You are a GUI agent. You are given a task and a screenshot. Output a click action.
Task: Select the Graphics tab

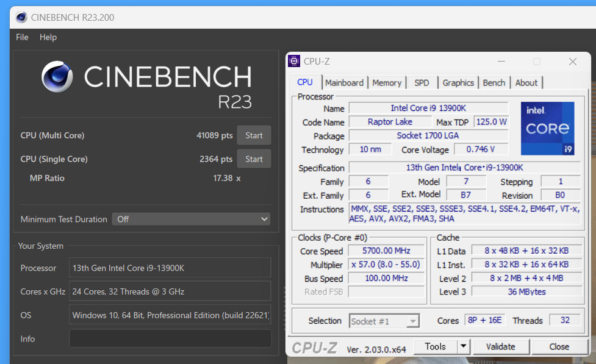pyautogui.click(x=458, y=83)
